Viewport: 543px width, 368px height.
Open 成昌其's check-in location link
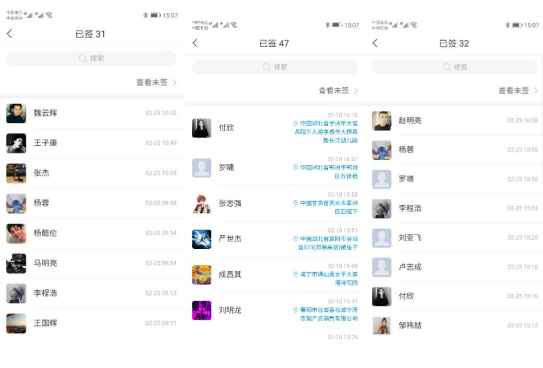coord(326,279)
